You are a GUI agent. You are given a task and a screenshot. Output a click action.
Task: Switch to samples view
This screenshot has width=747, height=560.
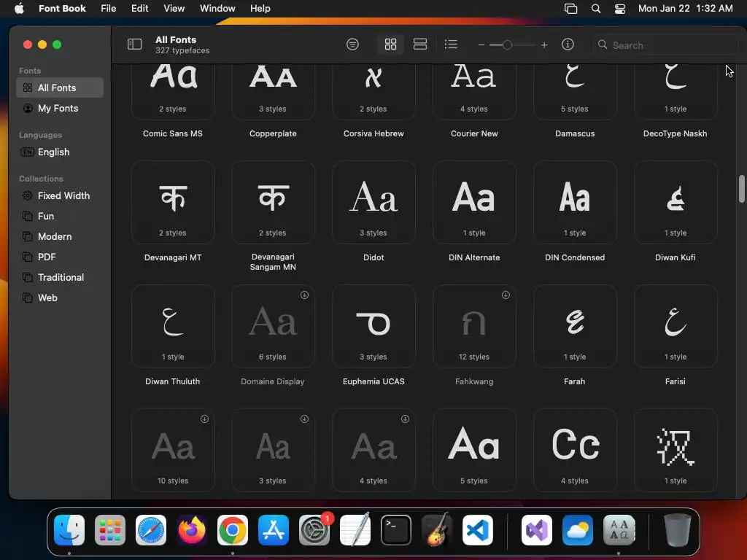click(419, 44)
